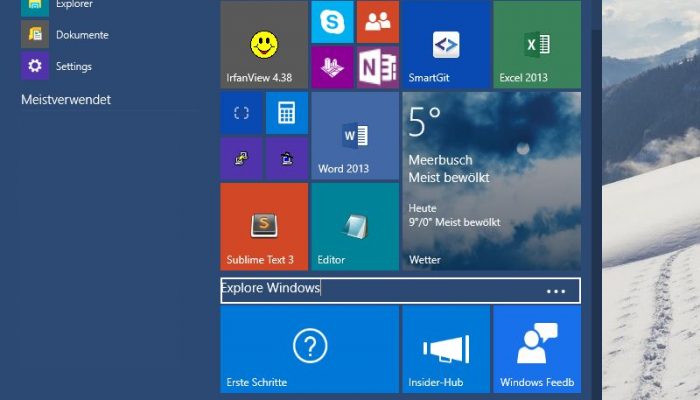
Task: Launch Word 2013 from its tile
Action: [x=355, y=136]
